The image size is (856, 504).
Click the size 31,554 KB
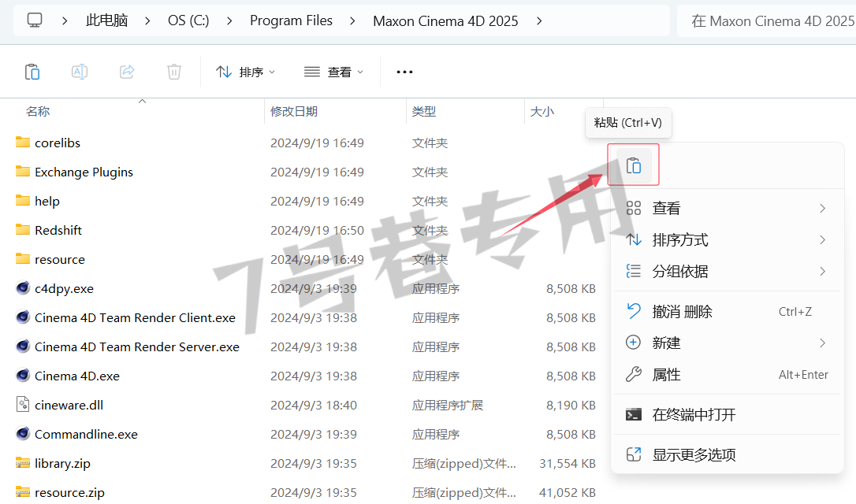568,463
